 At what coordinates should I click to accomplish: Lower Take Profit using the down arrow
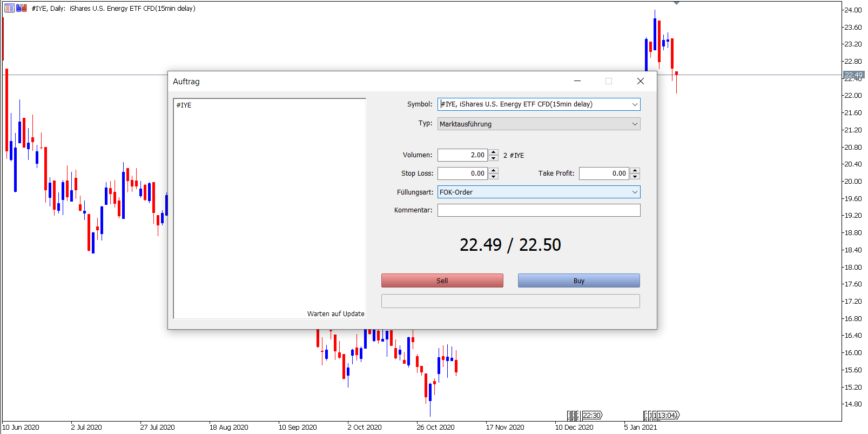pyautogui.click(x=635, y=177)
